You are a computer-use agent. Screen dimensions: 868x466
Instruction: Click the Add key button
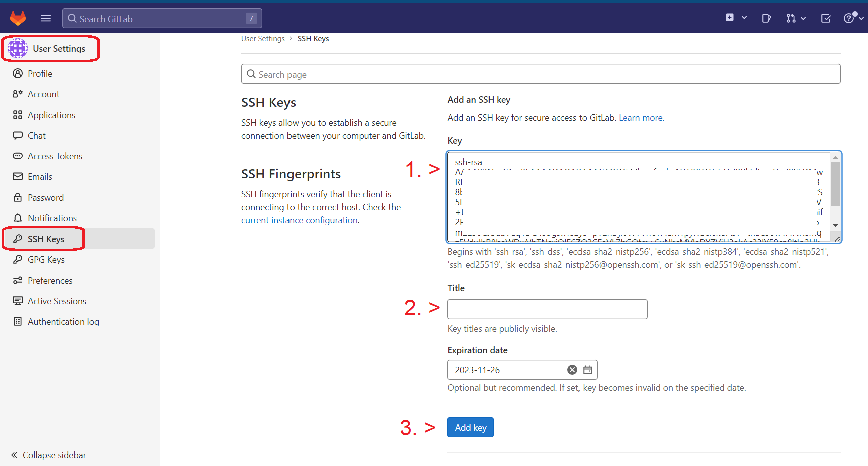click(470, 427)
